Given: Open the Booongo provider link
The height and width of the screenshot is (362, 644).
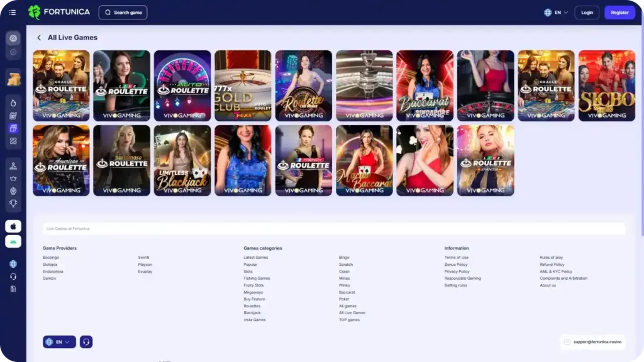Looking at the screenshot, I should click(x=51, y=258).
